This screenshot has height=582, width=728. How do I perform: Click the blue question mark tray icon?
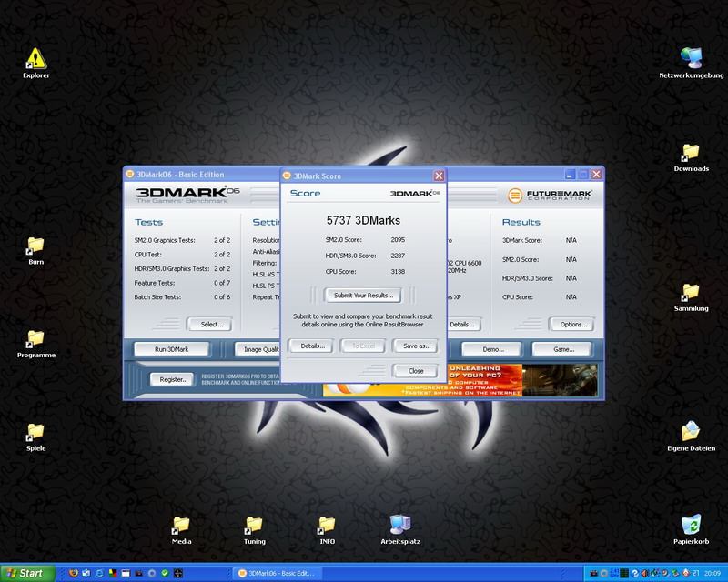[x=634, y=574]
